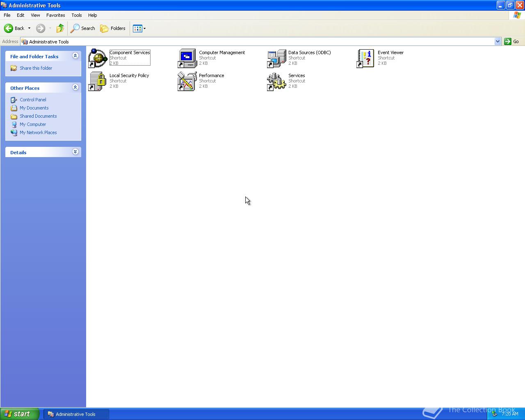Viewport: 525px width, 420px height.
Task: Click Share this folder link
Action: [x=36, y=68]
